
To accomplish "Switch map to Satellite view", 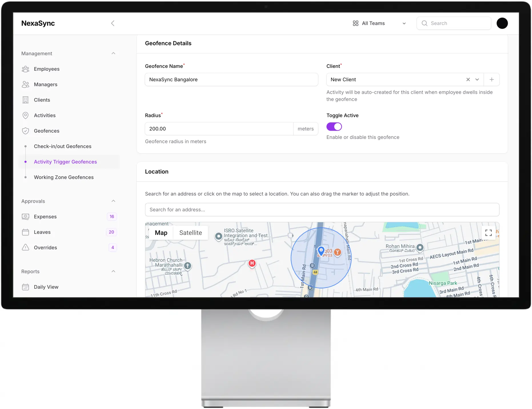I will click(190, 233).
